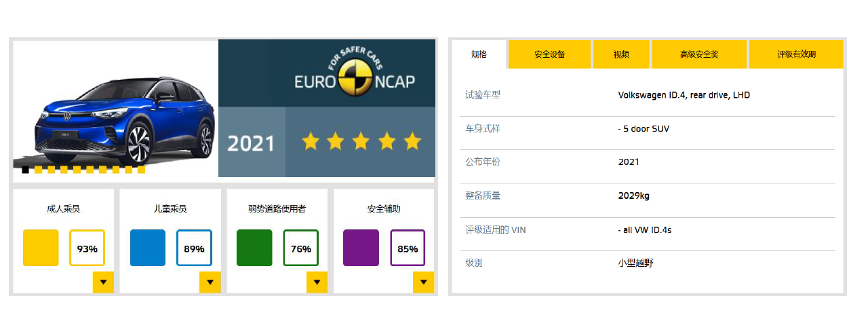This screenshot has height=319, width=868.
Task: Select the black first carousel dot
Action: (x=26, y=170)
